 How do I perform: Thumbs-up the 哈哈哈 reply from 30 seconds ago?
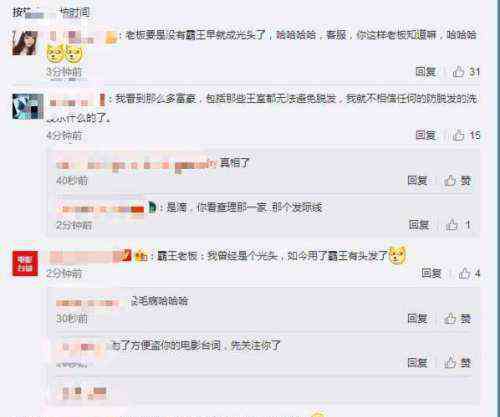[x=457, y=319]
